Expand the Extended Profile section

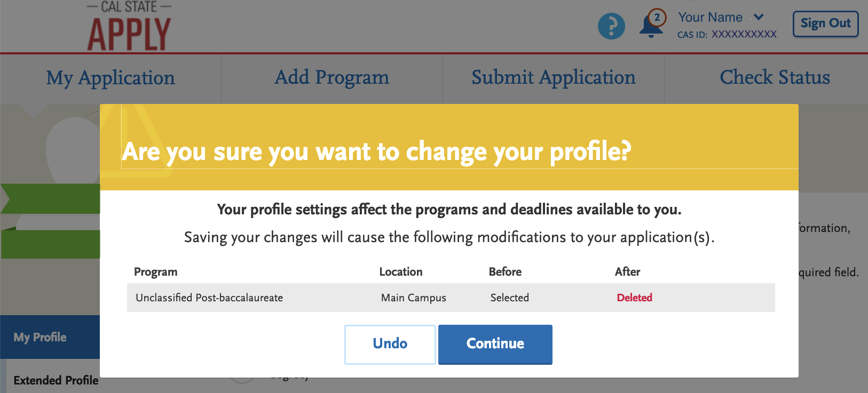coord(56,380)
